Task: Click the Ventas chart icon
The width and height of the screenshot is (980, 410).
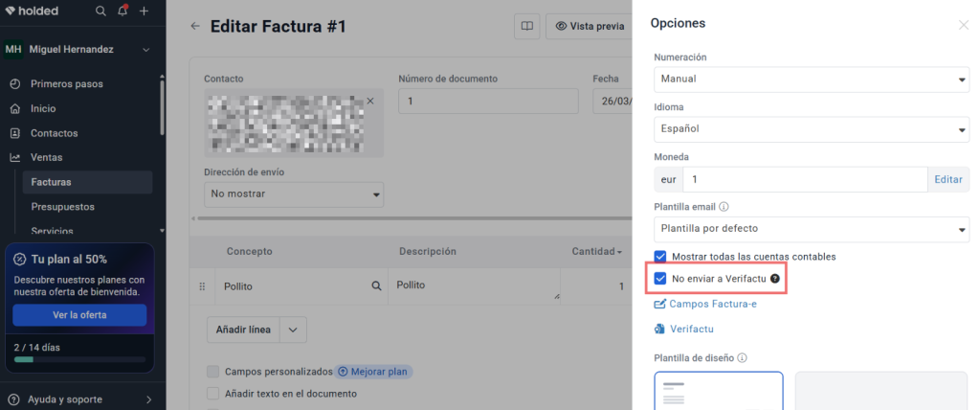Action: pos(15,158)
